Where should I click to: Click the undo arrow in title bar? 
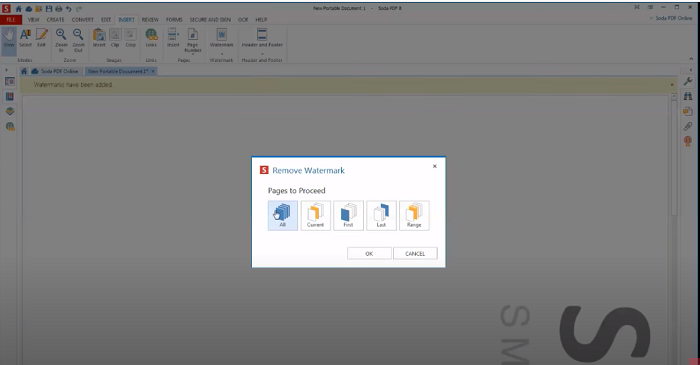tap(69, 9)
